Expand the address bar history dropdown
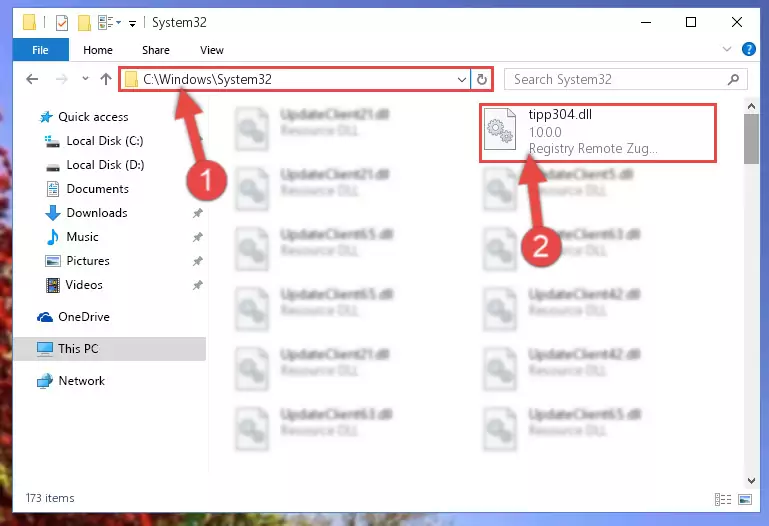Viewport: 769px width, 526px height. click(x=461, y=79)
